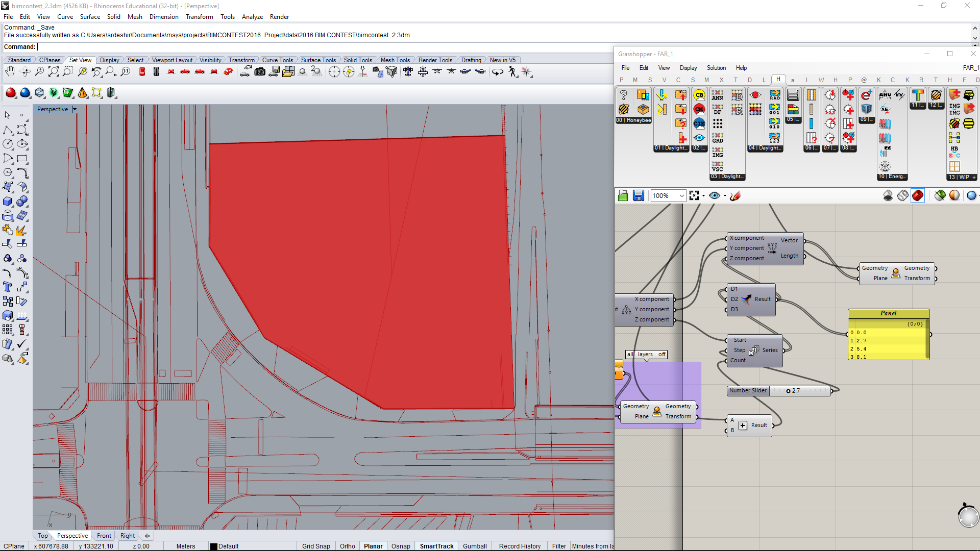Open the Grasshopper sketch pencil tool
Viewport: 980px width, 551px height.
click(x=735, y=195)
